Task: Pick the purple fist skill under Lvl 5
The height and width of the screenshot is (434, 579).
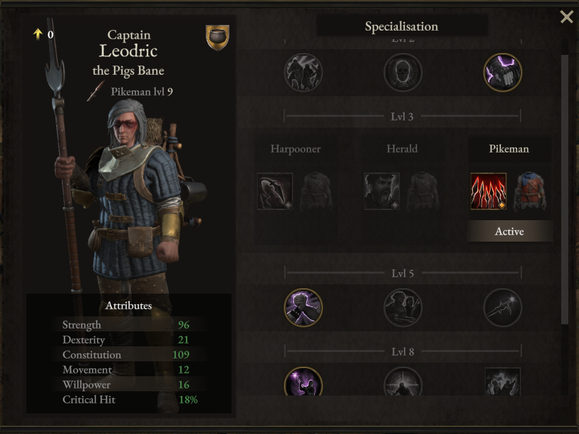Action: click(303, 307)
